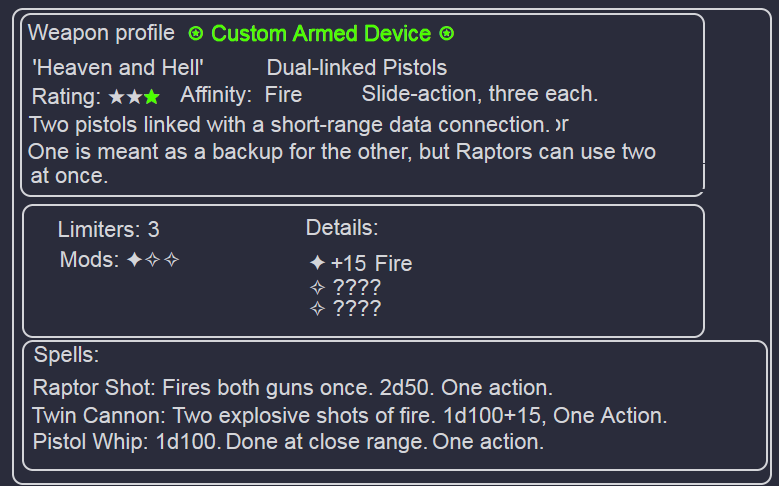Screen dimensions: 779x486
Task: Select the Custom Armed Device title
Action: tap(321, 34)
